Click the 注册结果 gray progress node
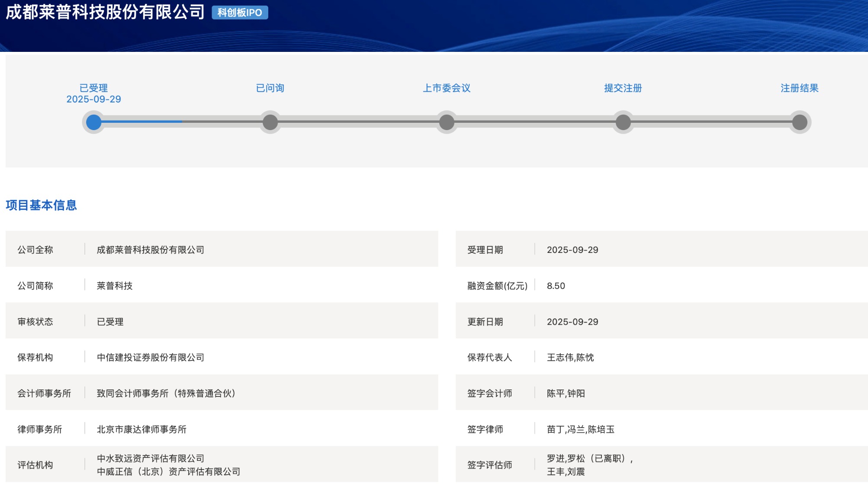The image size is (868, 492). pos(800,122)
